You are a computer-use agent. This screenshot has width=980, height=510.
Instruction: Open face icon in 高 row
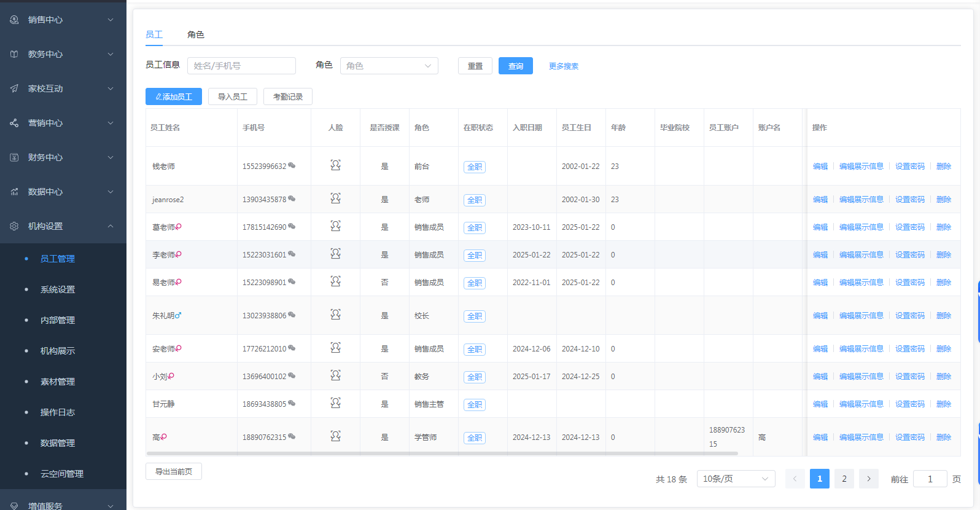335,436
